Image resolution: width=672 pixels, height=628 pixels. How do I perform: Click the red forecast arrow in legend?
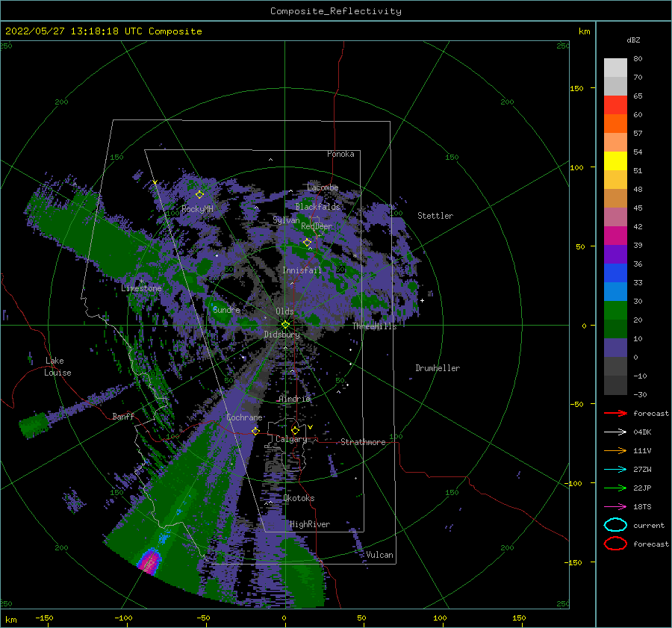(x=615, y=413)
